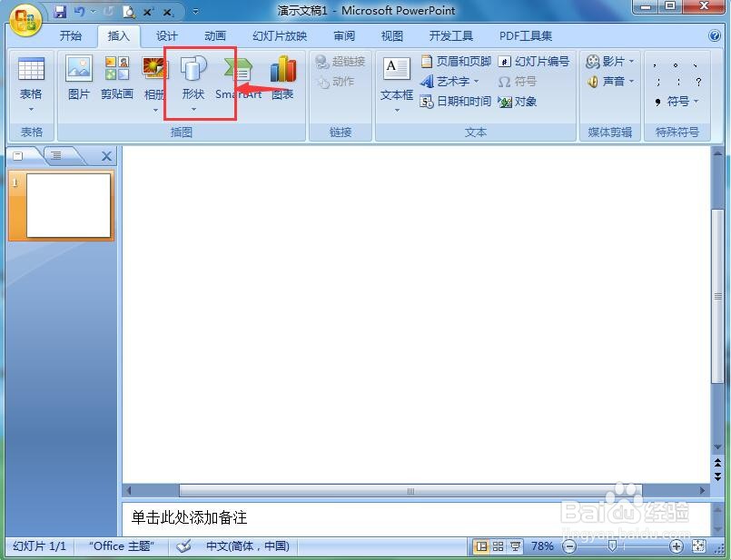731x560 pixels.
Task: Expand the 表格 dropdown arrow
Action: (31, 110)
